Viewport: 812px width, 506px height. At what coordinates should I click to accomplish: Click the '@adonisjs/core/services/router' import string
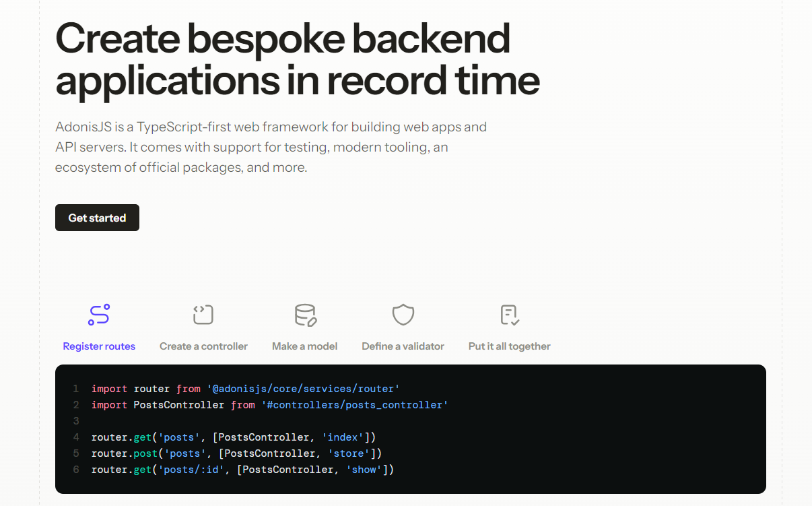coord(304,389)
